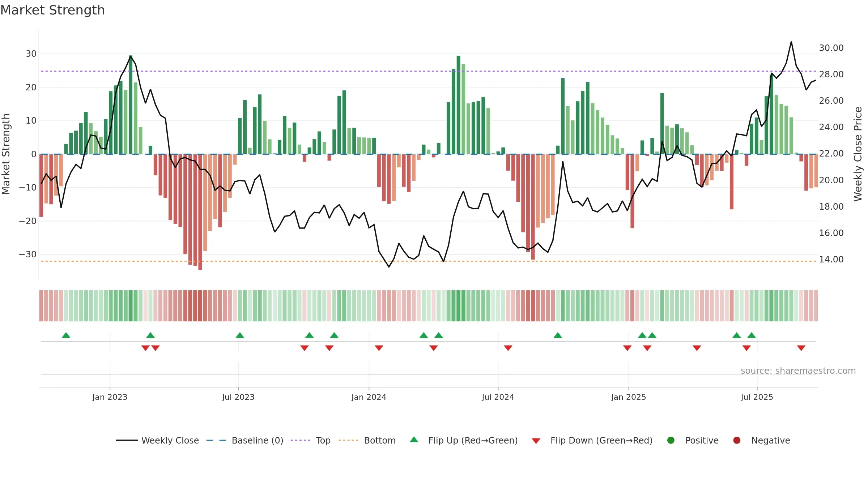868x488 pixels.
Task: Click the '−20' tick on the left axis
Action: click(28, 221)
